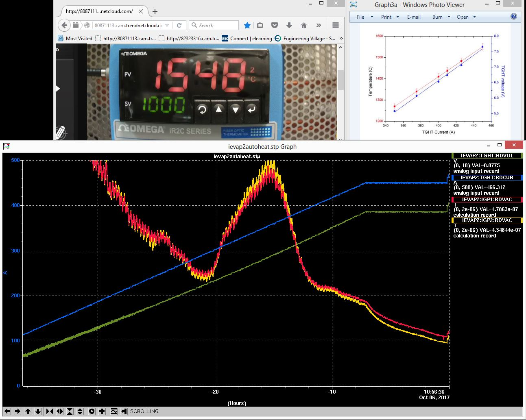Expand value axis vertically in graph toolbar
Viewport: 526px width, 420px height.
(80, 411)
